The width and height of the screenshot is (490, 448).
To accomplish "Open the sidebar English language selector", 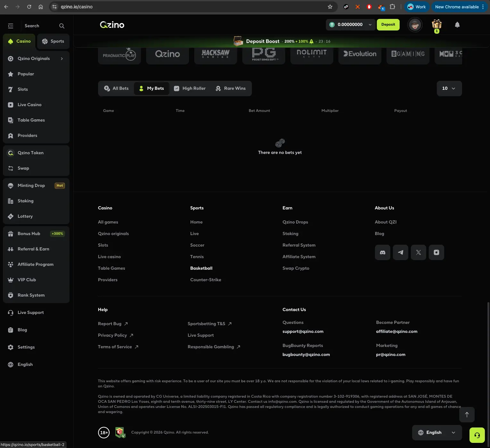I will coord(36,365).
